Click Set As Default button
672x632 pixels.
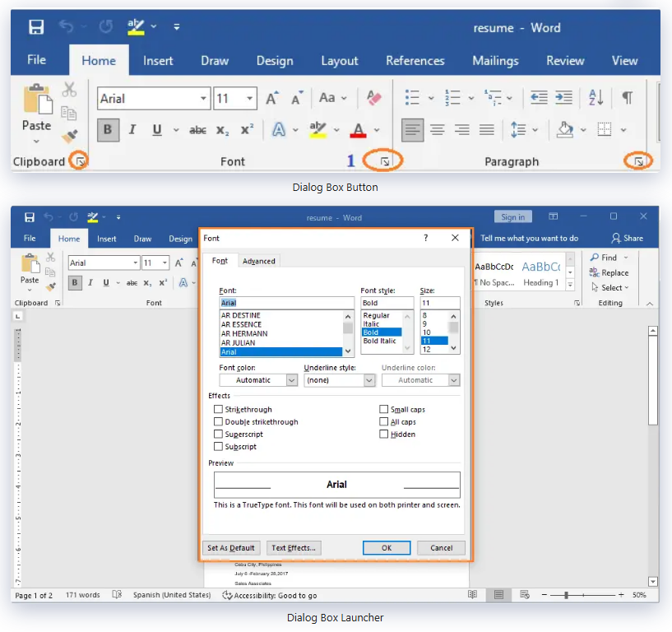230,548
